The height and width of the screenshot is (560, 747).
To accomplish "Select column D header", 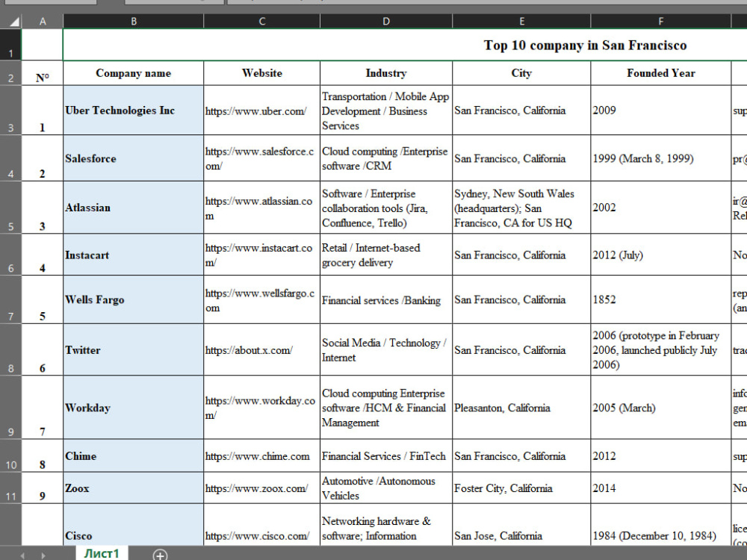I will [386, 21].
